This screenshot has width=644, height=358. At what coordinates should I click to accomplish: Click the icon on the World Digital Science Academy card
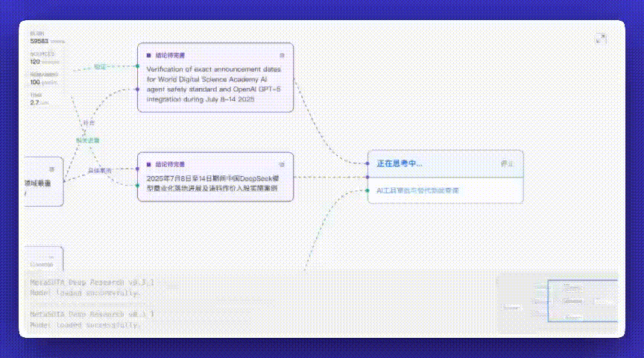point(282,55)
